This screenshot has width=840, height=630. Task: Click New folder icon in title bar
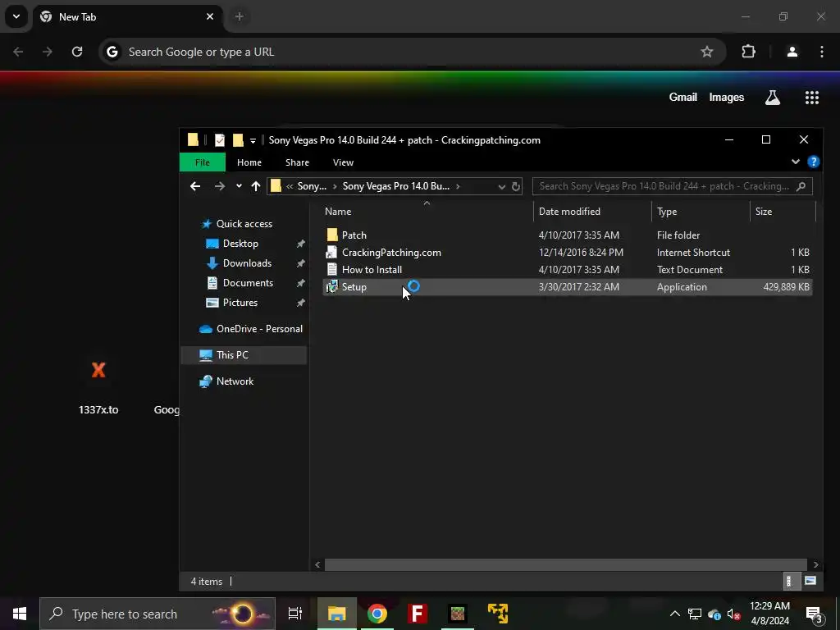click(x=238, y=140)
